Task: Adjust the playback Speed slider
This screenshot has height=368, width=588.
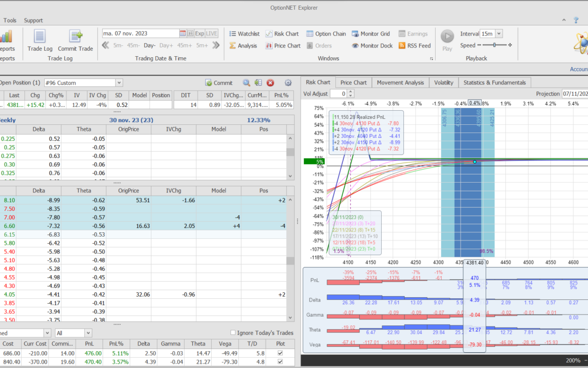Action: (494, 45)
